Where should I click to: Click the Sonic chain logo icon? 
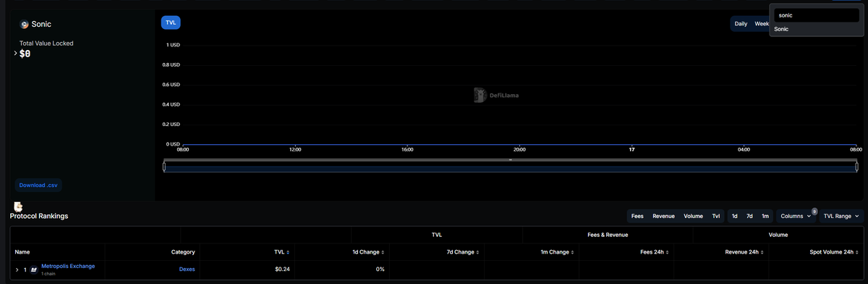point(25,24)
